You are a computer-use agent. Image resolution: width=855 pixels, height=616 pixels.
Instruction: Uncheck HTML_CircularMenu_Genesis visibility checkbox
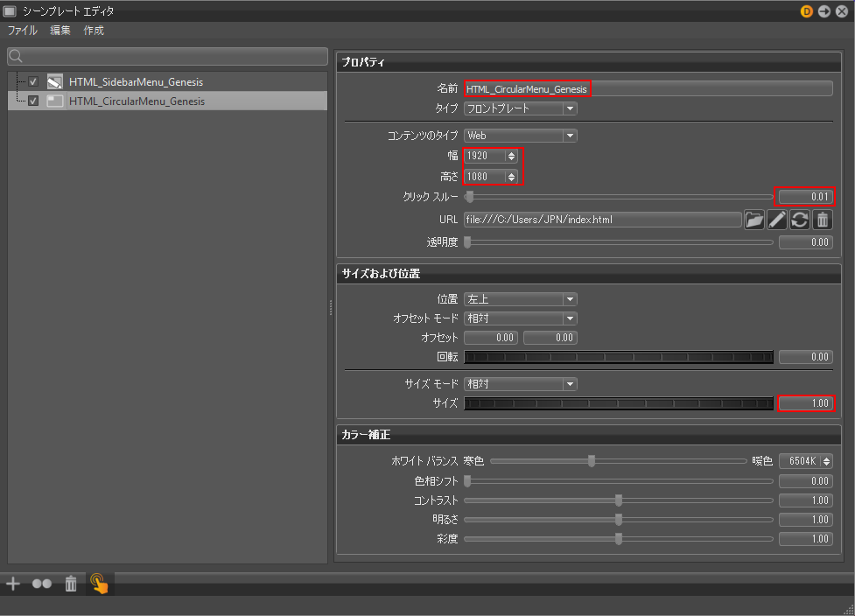click(33, 101)
